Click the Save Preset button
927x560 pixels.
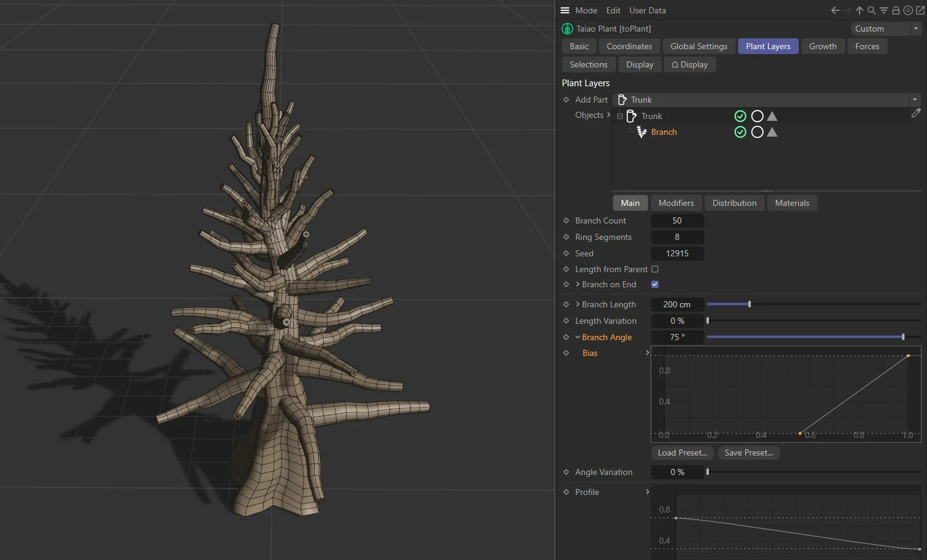[748, 452]
